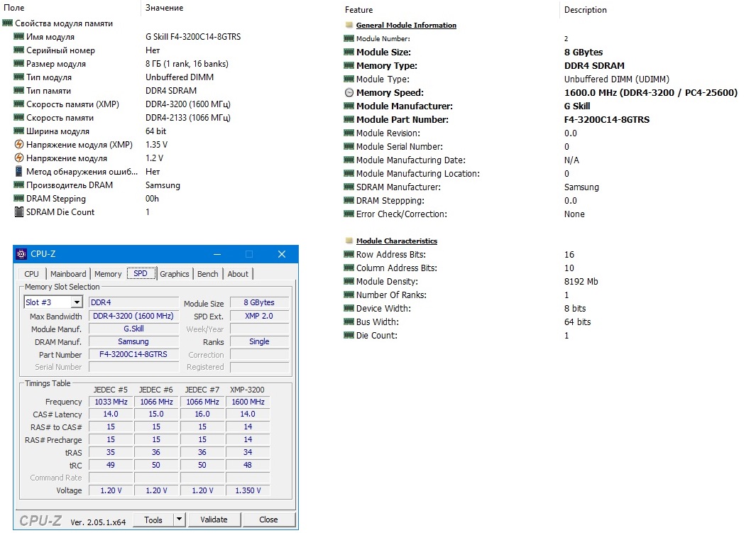
Task: Click 'Module Density:' value '8192 Mb'
Action: point(581,282)
